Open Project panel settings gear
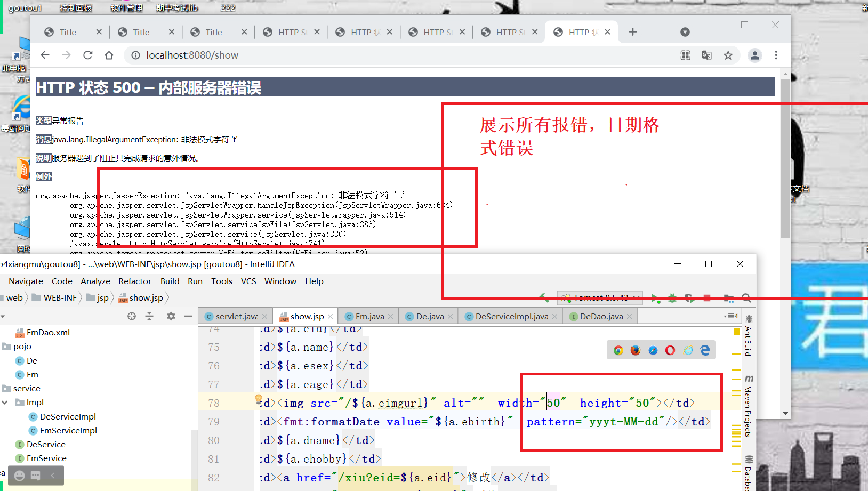This screenshot has height=491, width=868. 171,316
